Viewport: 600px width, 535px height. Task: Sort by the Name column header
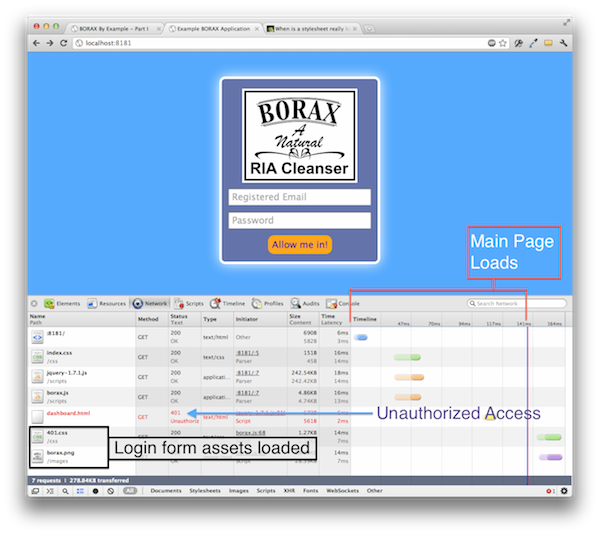[82, 319]
